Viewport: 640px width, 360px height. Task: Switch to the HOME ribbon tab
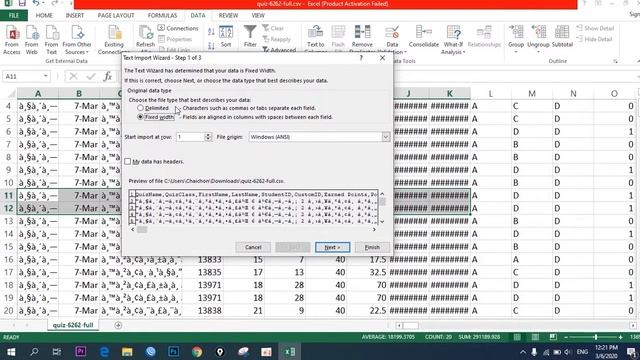(x=44, y=16)
